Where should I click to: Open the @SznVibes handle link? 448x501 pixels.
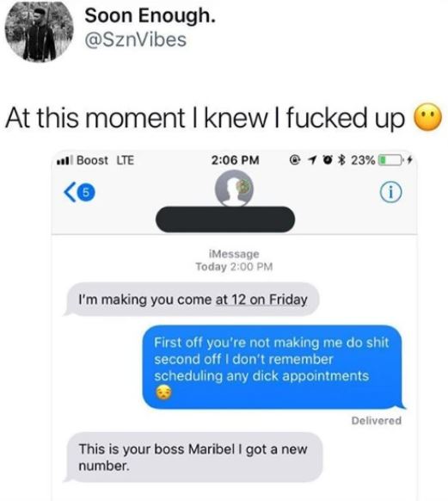(136, 40)
